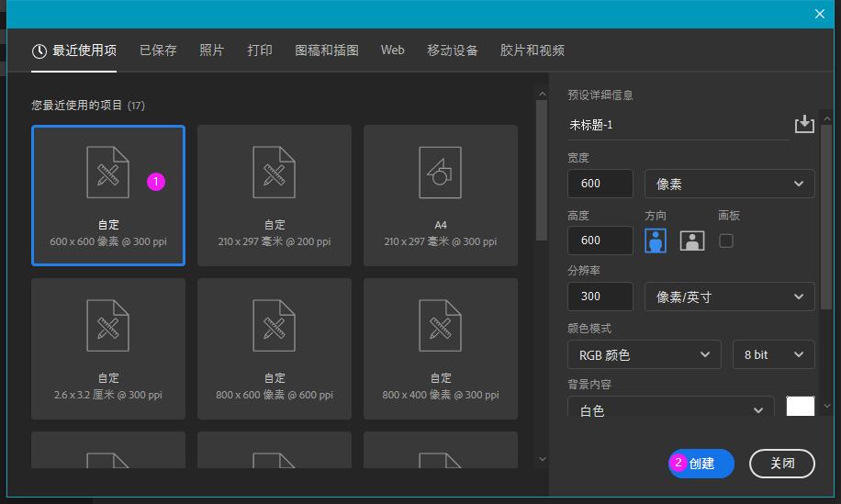
Task: Open the 8 bit depth dropdown
Action: point(773,354)
